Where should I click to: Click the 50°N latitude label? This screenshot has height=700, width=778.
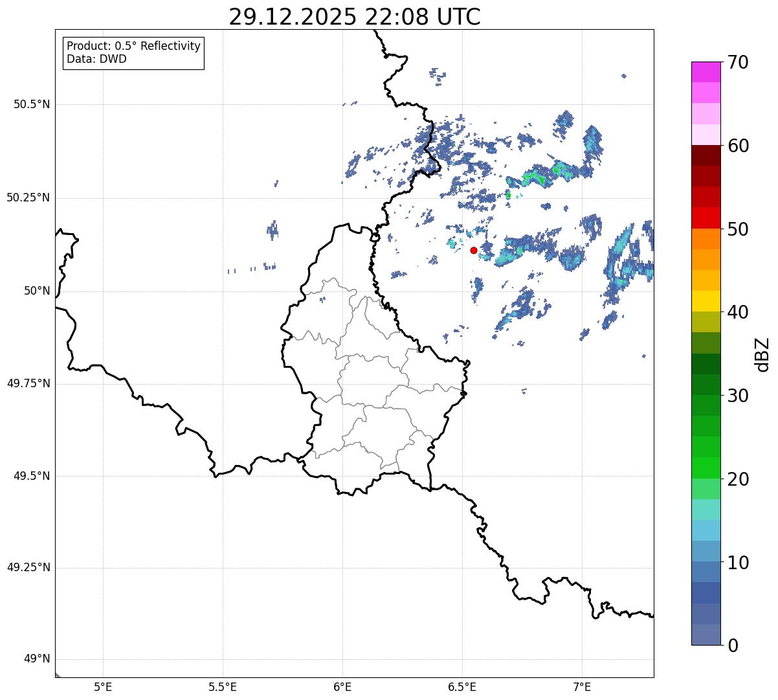click(x=37, y=291)
